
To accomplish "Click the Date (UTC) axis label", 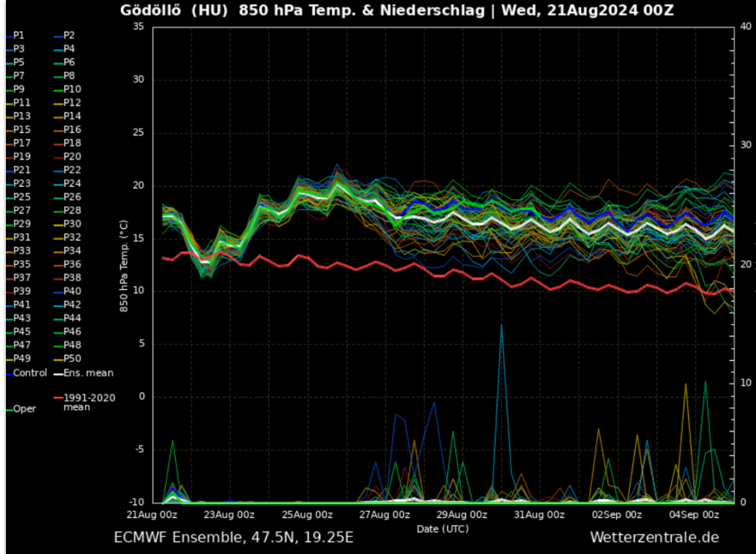I will click(x=442, y=528).
